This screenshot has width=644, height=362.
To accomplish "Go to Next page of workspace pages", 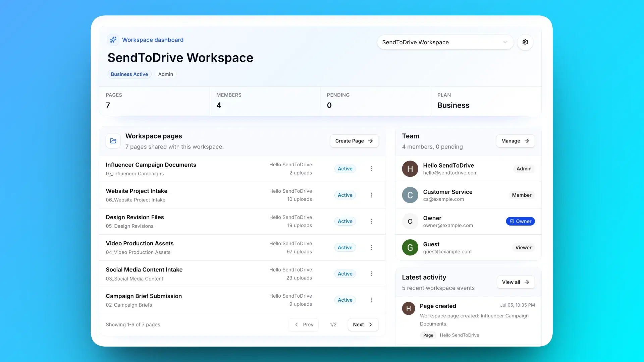I will click(363, 324).
